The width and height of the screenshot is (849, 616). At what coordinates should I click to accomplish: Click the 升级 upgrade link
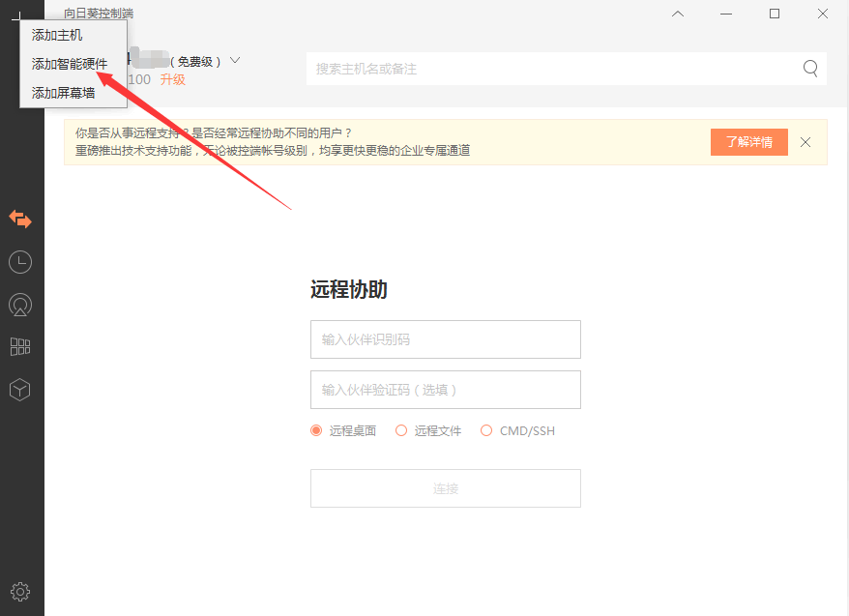(x=173, y=79)
